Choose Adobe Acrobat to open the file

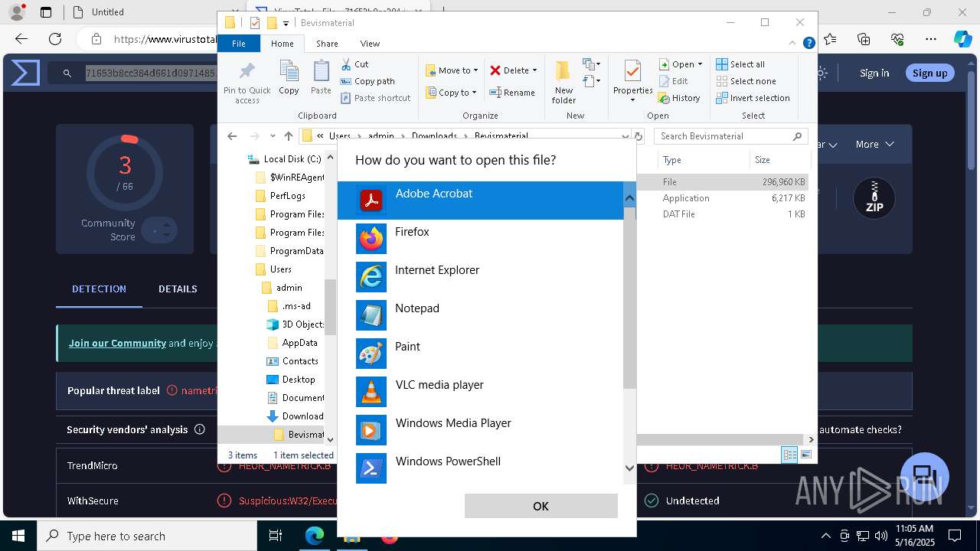(480, 201)
